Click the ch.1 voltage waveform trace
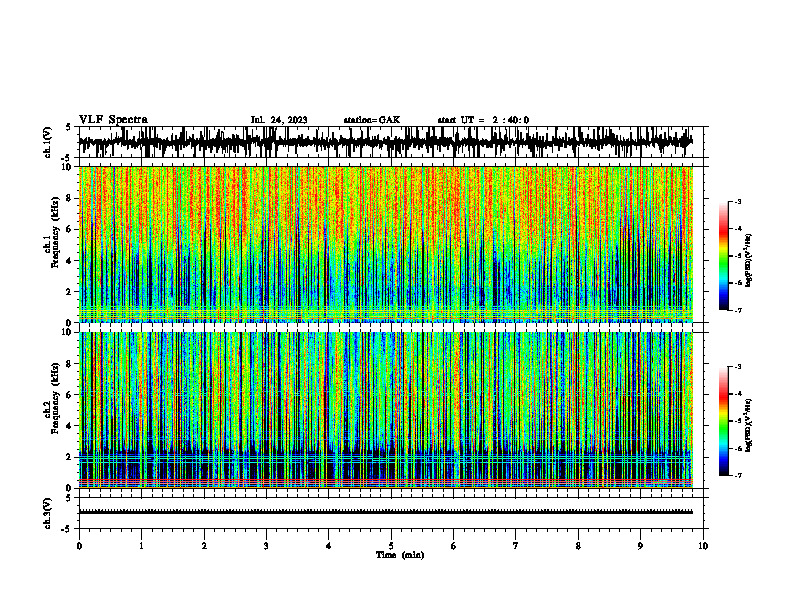Image resolution: width=792 pixels, height=612 pixels. click(x=385, y=142)
